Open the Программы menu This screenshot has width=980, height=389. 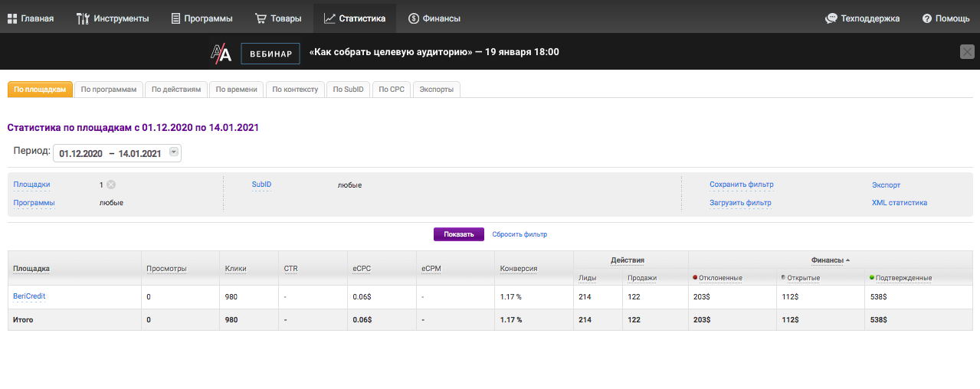point(202,18)
